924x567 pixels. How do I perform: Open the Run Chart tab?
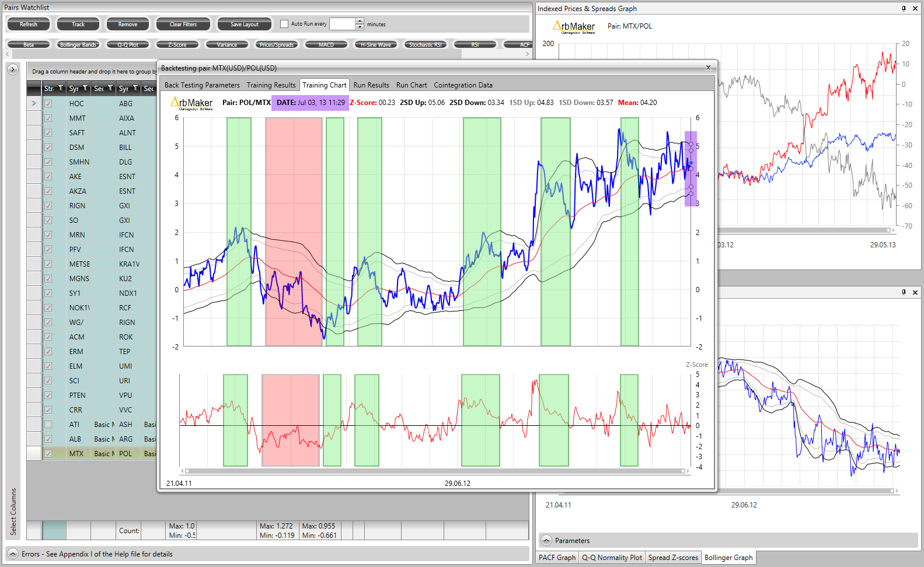point(412,85)
